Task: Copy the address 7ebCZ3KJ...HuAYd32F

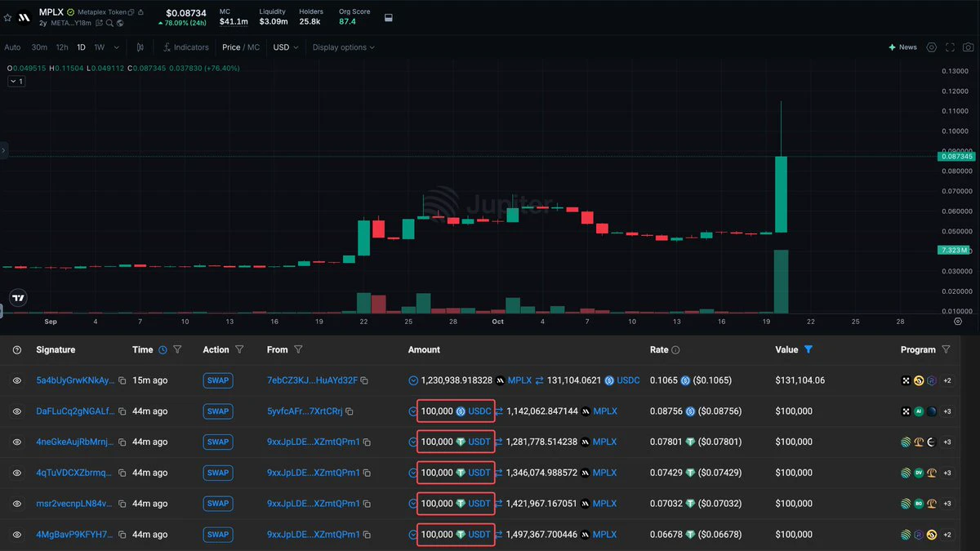Action: tap(365, 380)
